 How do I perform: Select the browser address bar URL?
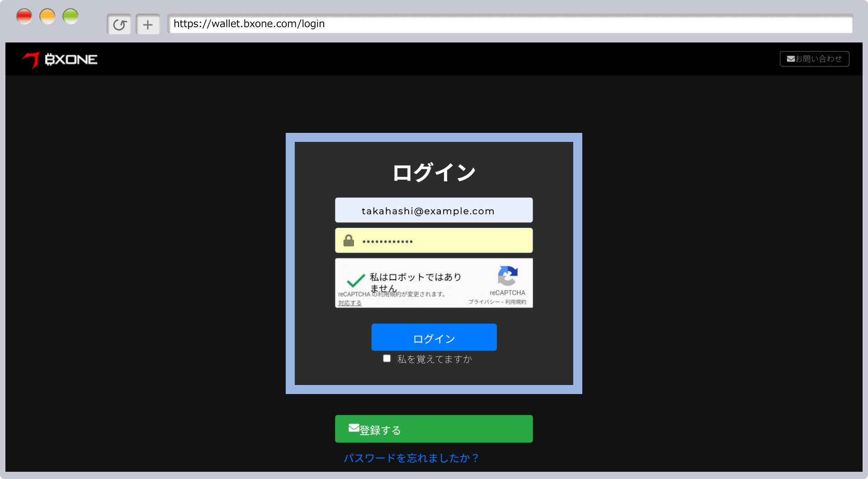249,23
